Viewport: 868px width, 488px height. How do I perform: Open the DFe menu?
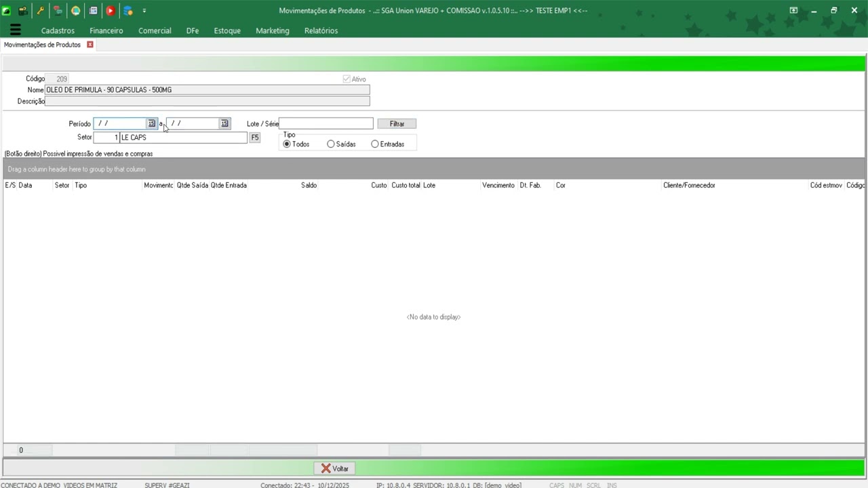(x=193, y=30)
